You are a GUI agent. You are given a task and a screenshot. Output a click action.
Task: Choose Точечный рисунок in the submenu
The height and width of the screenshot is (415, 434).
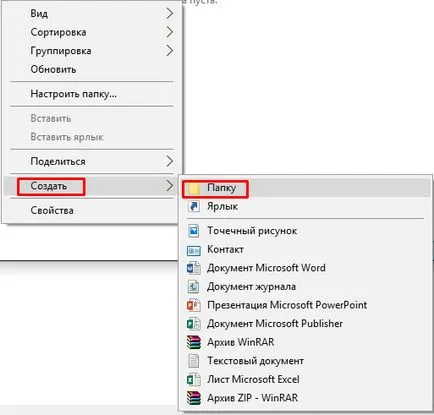point(306,231)
